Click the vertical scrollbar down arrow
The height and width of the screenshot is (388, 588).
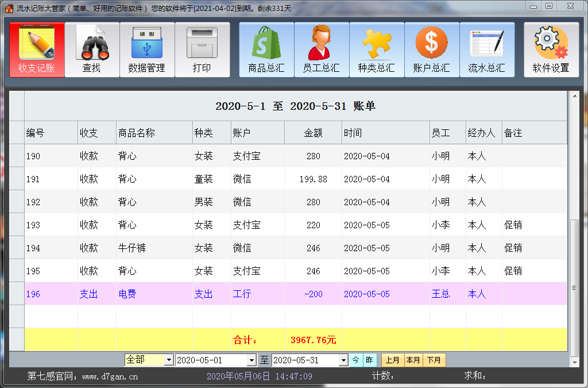tap(574, 362)
